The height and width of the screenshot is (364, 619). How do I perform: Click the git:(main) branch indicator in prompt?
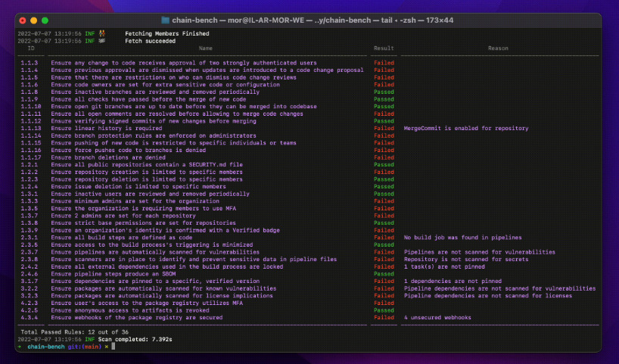click(85, 347)
